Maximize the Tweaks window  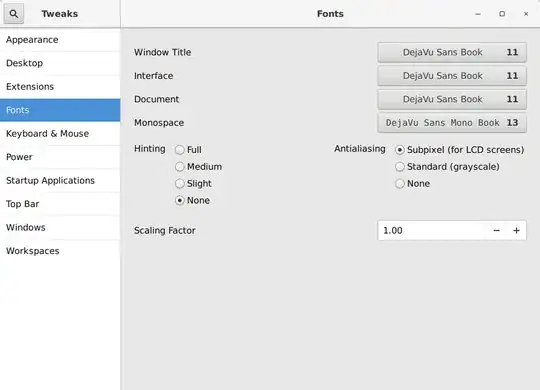click(x=502, y=14)
